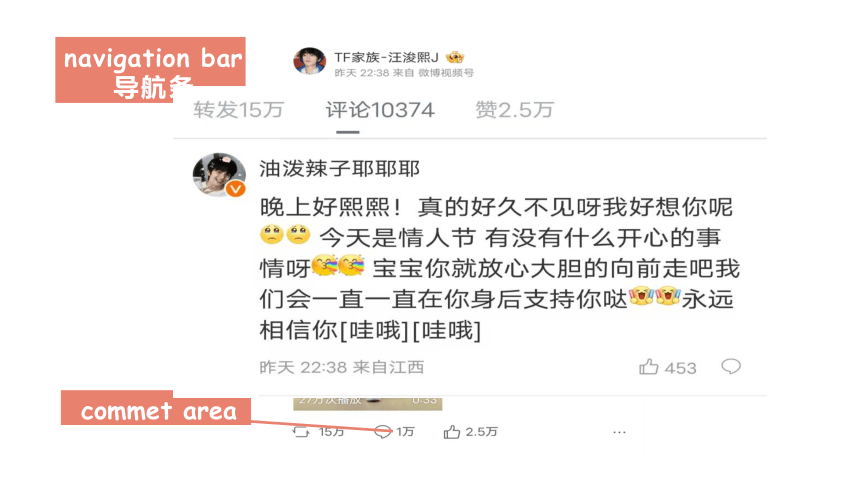The width and height of the screenshot is (860, 484).
Task: Click the navigation bar annotation label
Action: tap(150, 69)
